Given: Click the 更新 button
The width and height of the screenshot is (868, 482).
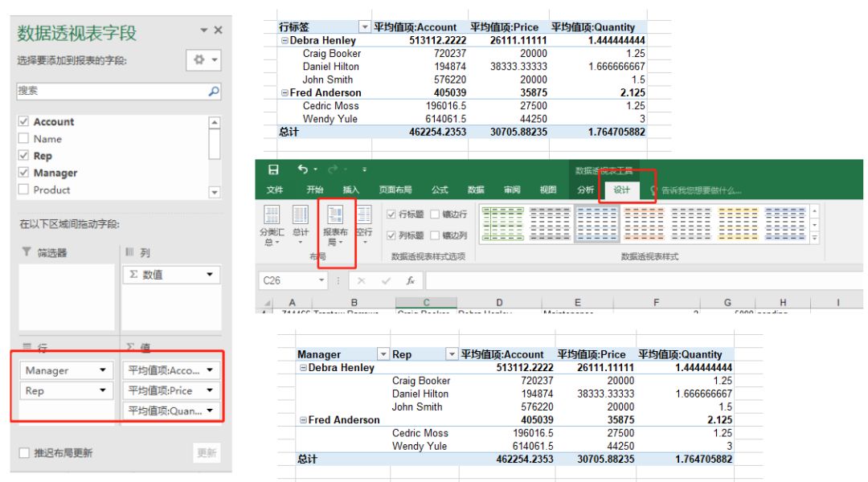Looking at the screenshot, I should [x=207, y=452].
